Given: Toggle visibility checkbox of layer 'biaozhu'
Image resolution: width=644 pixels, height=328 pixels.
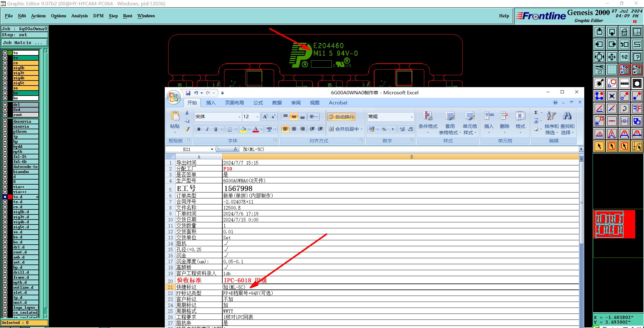Looking at the screenshot, I should (x=5, y=172).
